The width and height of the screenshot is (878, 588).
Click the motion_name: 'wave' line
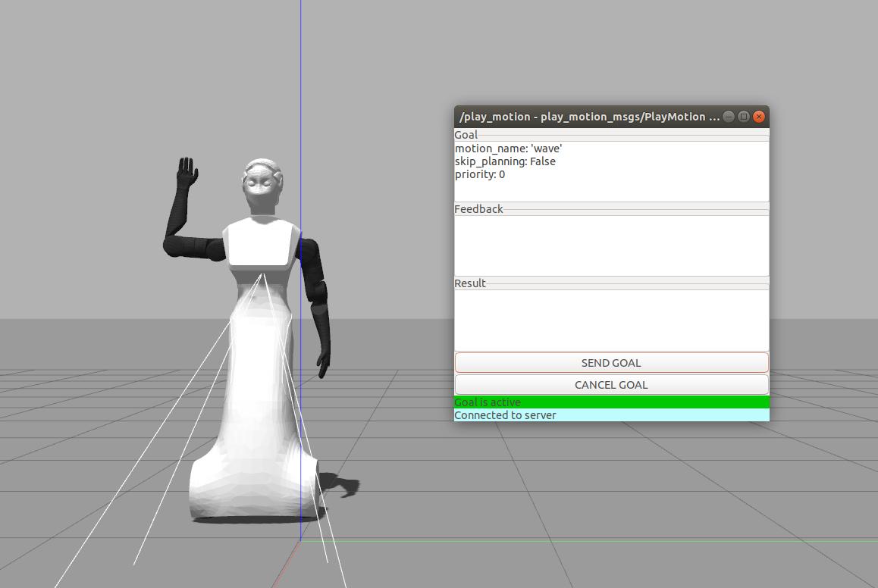tap(508, 149)
